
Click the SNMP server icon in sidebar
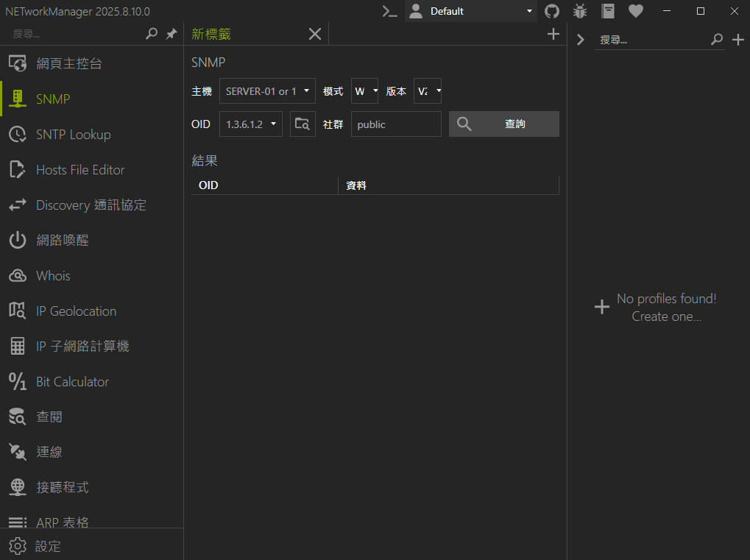(18, 99)
